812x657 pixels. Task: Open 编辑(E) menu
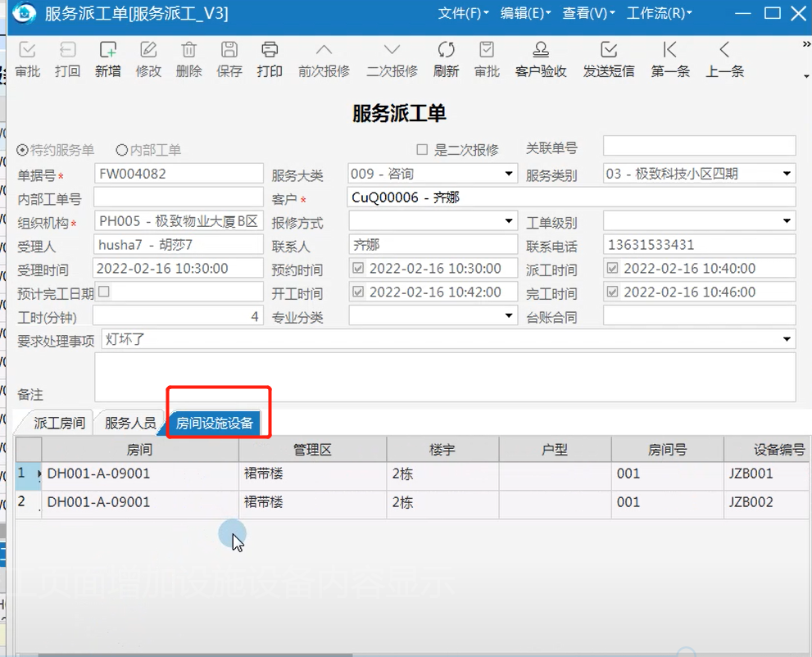click(x=525, y=13)
